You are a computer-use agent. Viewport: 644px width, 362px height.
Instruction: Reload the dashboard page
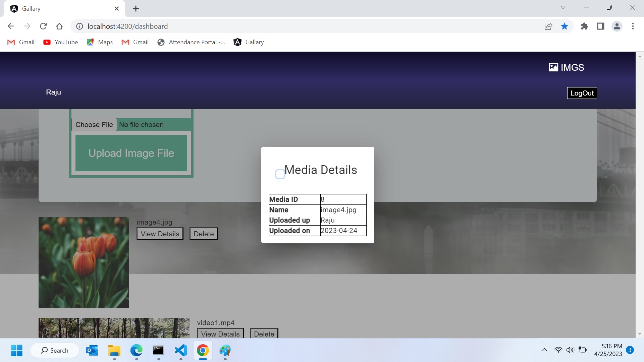(x=43, y=26)
